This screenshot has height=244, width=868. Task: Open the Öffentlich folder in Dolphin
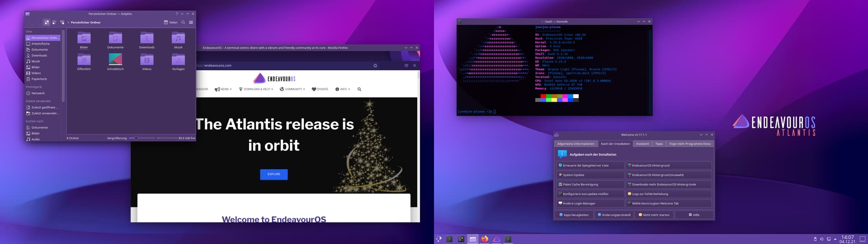tap(84, 62)
